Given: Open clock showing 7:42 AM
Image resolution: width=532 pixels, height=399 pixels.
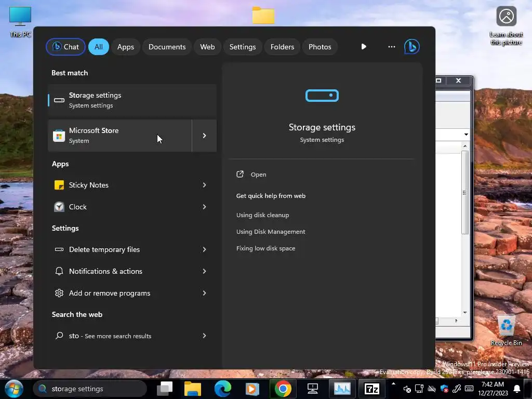Looking at the screenshot, I should (493, 389).
